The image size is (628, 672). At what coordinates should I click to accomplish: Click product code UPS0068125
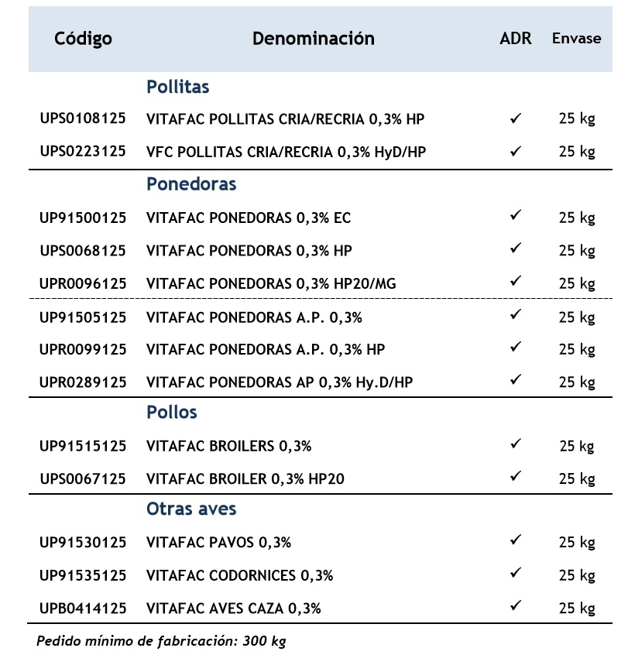[83, 250]
